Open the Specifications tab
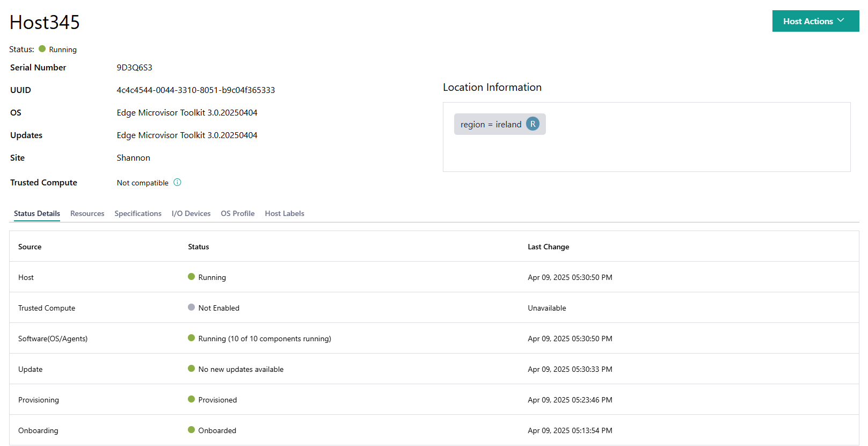Image resolution: width=868 pixels, height=446 pixels. [x=138, y=213]
